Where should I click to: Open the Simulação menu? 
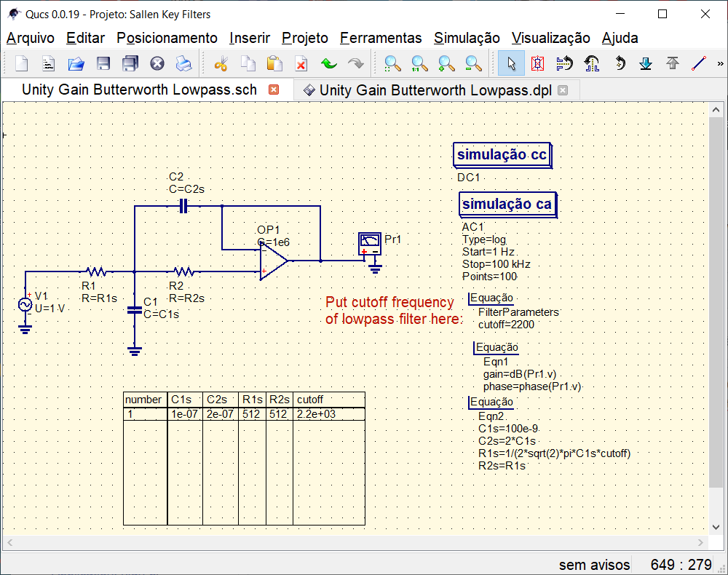pos(467,38)
